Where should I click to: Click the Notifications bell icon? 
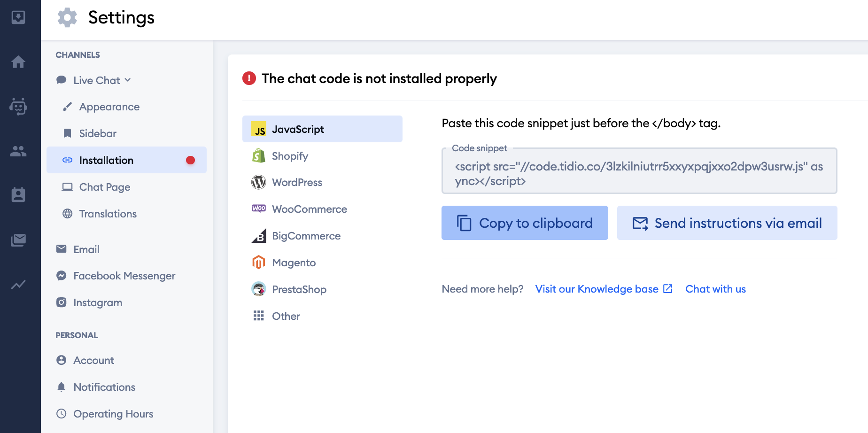[x=61, y=387]
